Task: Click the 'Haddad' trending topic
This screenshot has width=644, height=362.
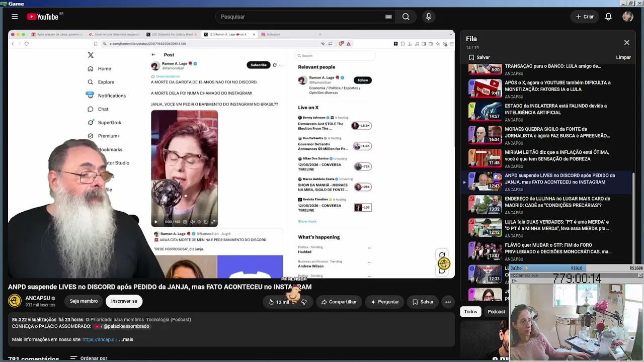Action: (305, 252)
